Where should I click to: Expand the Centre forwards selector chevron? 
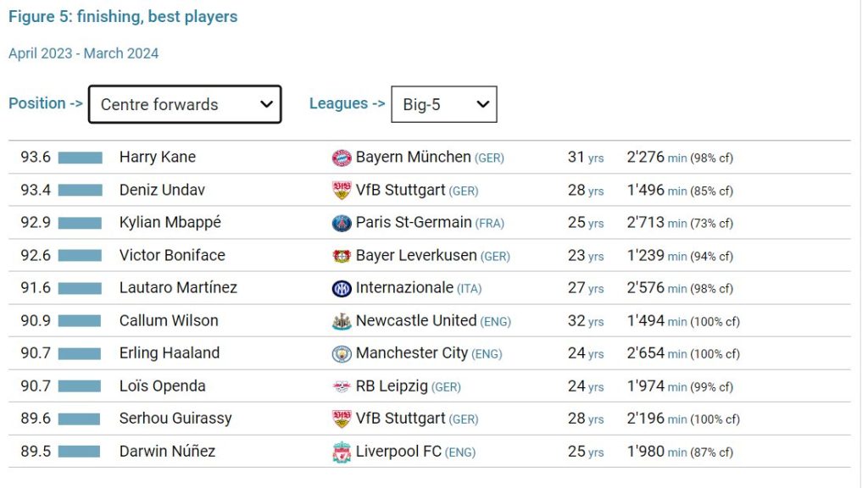(265, 104)
